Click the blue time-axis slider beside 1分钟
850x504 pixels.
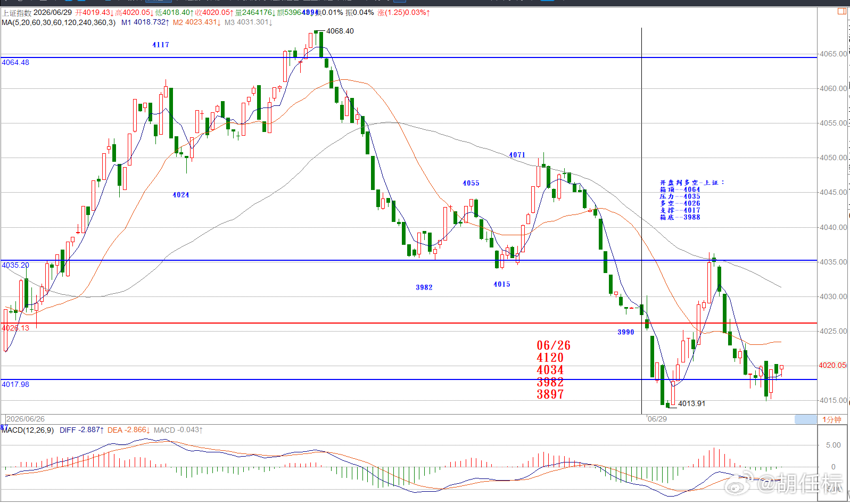tap(805, 419)
